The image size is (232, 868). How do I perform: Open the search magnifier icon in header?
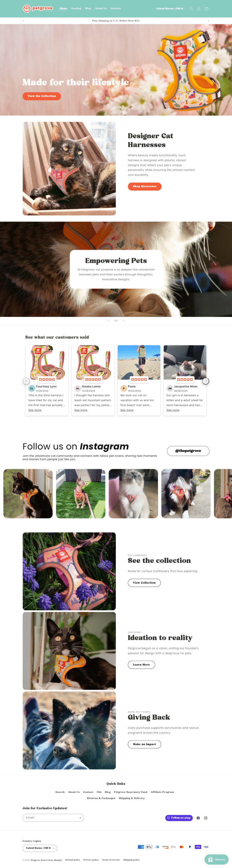191,8
